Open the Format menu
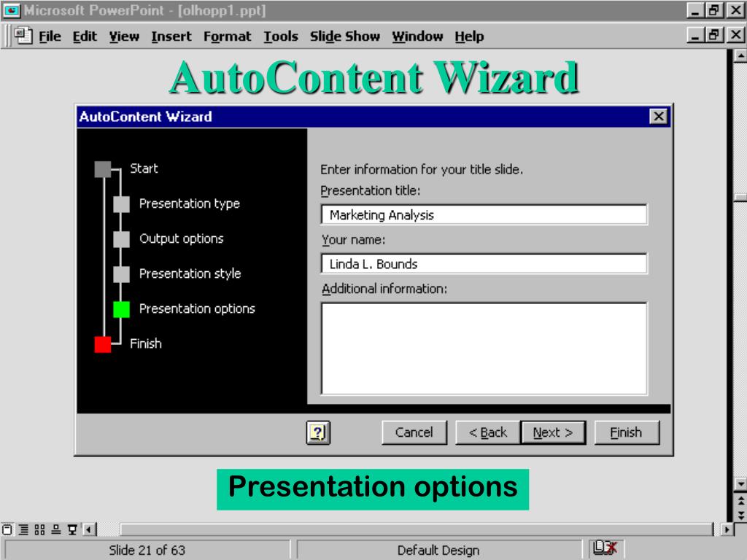This screenshot has width=747, height=560. (x=228, y=36)
